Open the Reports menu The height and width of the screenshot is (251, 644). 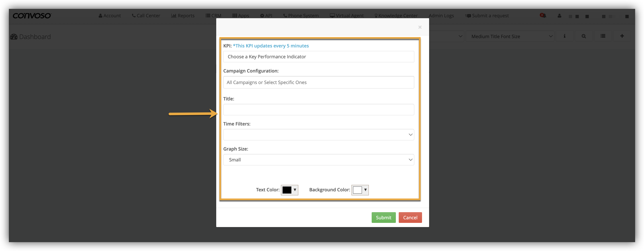point(183,16)
